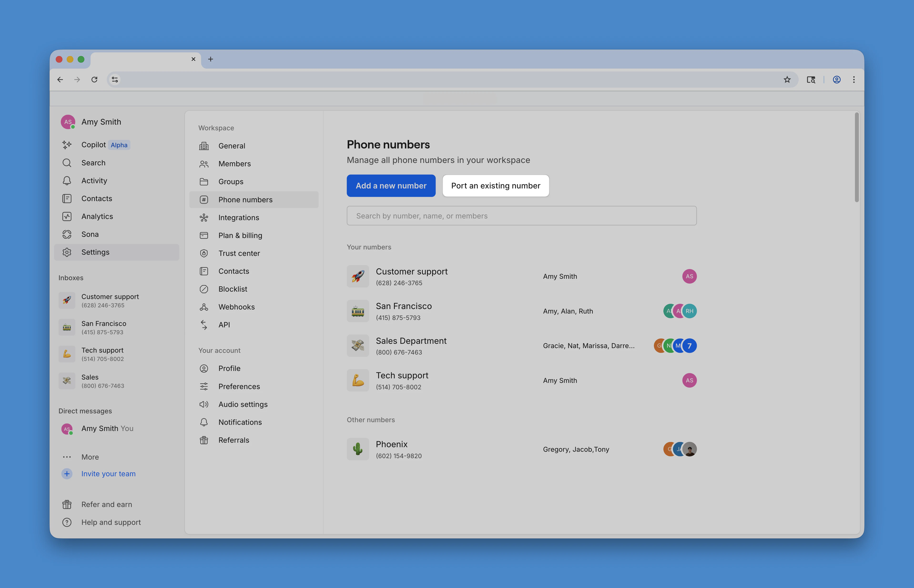Click the sidebar Contacts icon
Viewport: 914px width, 588px height.
click(67, 198)
